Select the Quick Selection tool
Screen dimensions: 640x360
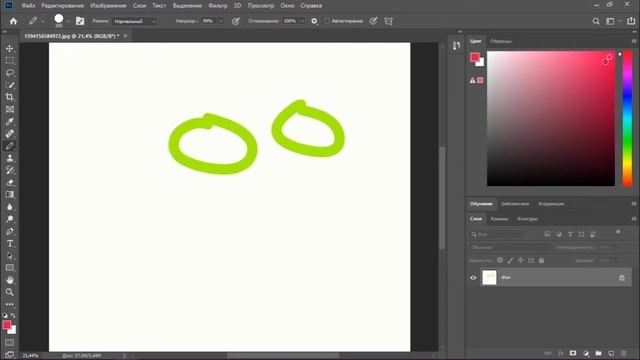click(10, 85)
